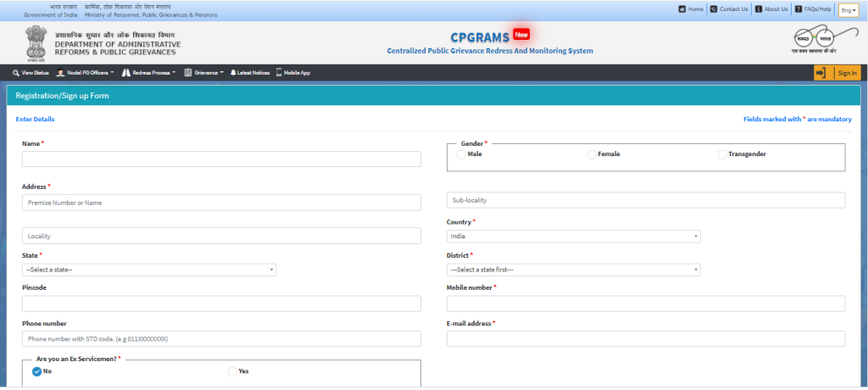Open View Status menu item
The image size is (868, 390).
(31, 73)
